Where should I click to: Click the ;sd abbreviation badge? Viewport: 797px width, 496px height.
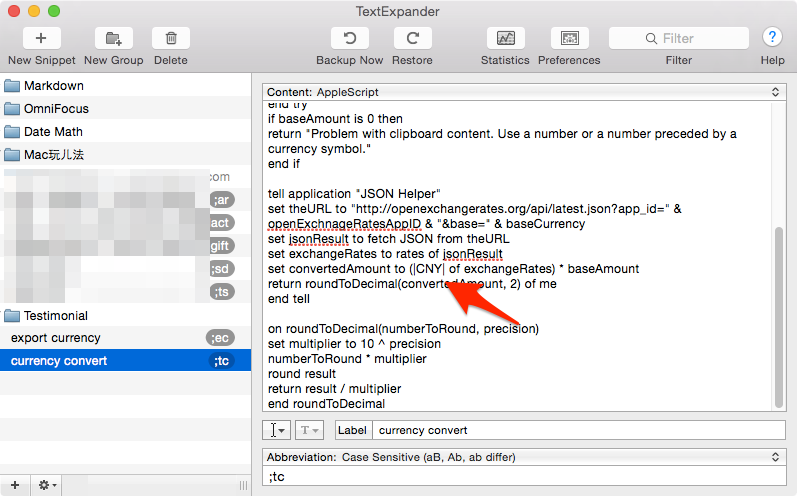pyautogui.click(x=222, y=268)
